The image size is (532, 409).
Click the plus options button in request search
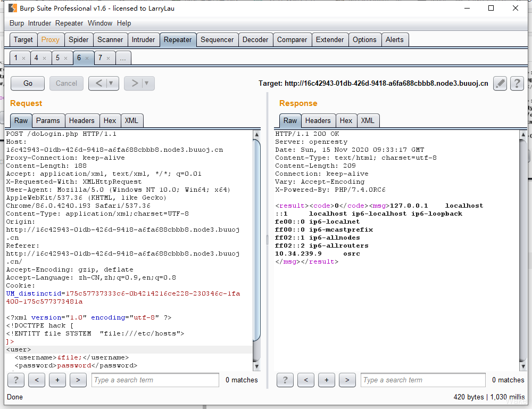tap(57, 380)
